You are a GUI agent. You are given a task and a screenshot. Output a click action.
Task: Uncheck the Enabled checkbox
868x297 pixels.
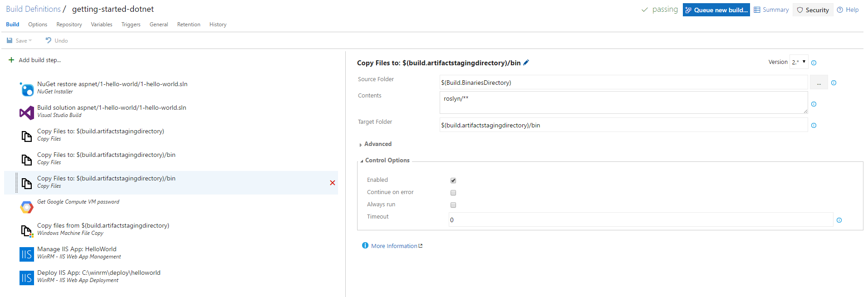tap(453, 180)
